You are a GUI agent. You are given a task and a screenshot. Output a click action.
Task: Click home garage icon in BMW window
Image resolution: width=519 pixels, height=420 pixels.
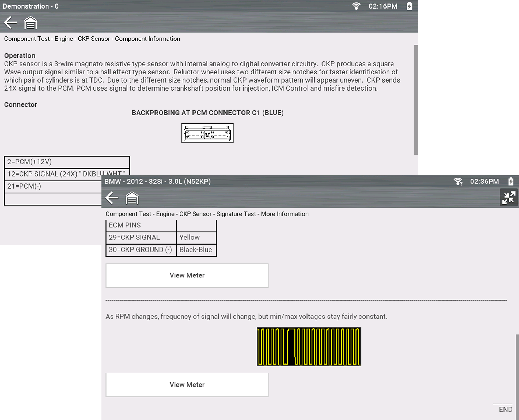coord(132,198)
